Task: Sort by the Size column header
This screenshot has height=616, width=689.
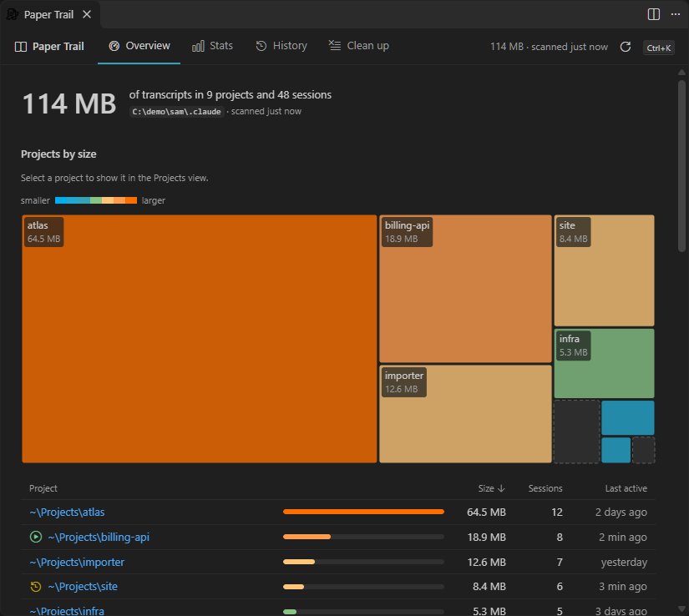Action: (491, 488)
